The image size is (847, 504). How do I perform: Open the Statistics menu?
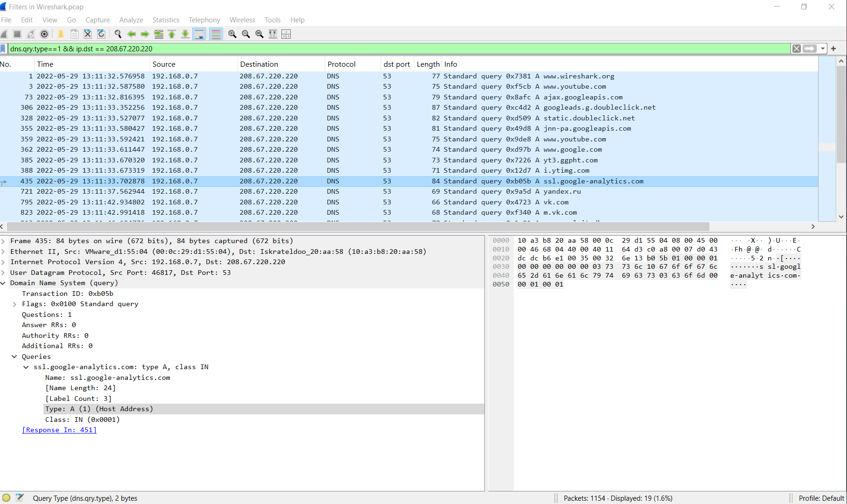[166, 20]
